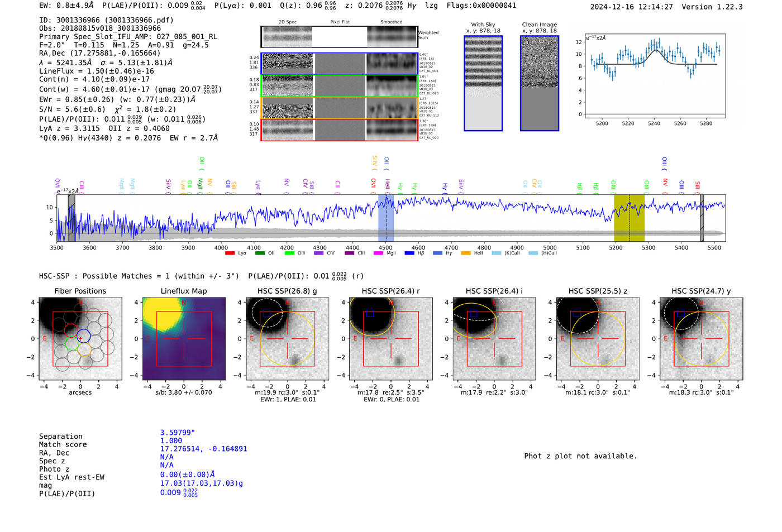This screenshot has width=782, height=532.
Task: Open the Lineflux Map image
Action: tap(184, 339)
